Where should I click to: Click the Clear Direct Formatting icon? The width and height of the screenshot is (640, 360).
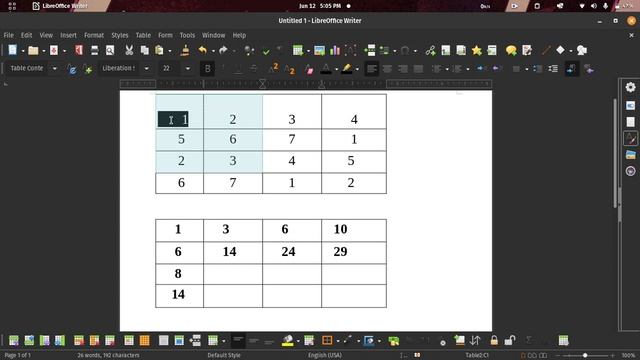pyautogui.click(x=309, y=69)
